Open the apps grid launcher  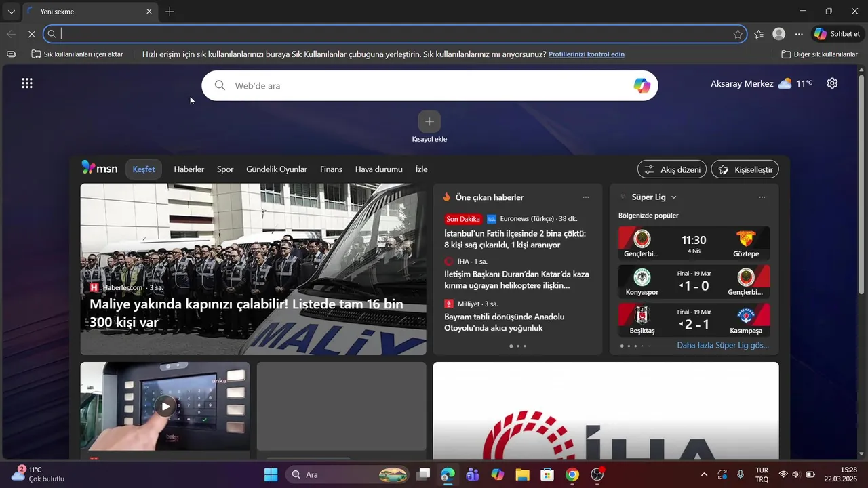(27, 83)
